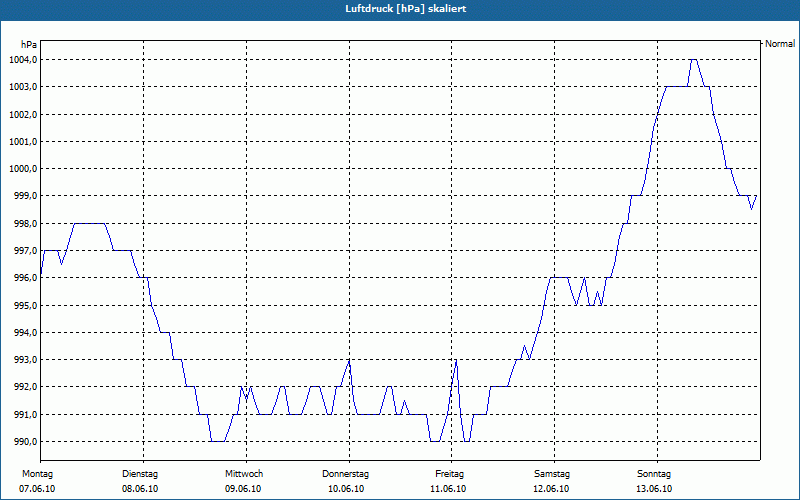Select the 997,0 y-axis value

[x=24, y=251]
